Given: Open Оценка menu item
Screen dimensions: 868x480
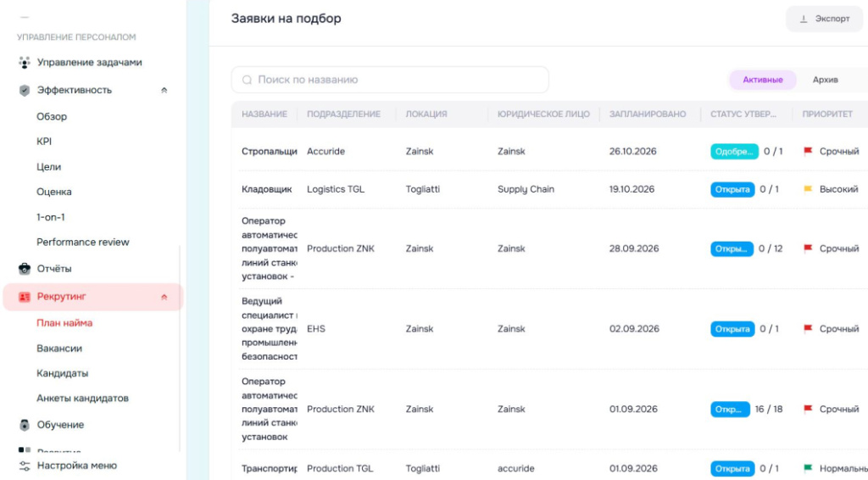Looking at the screenshot, I should pos(53,193).
